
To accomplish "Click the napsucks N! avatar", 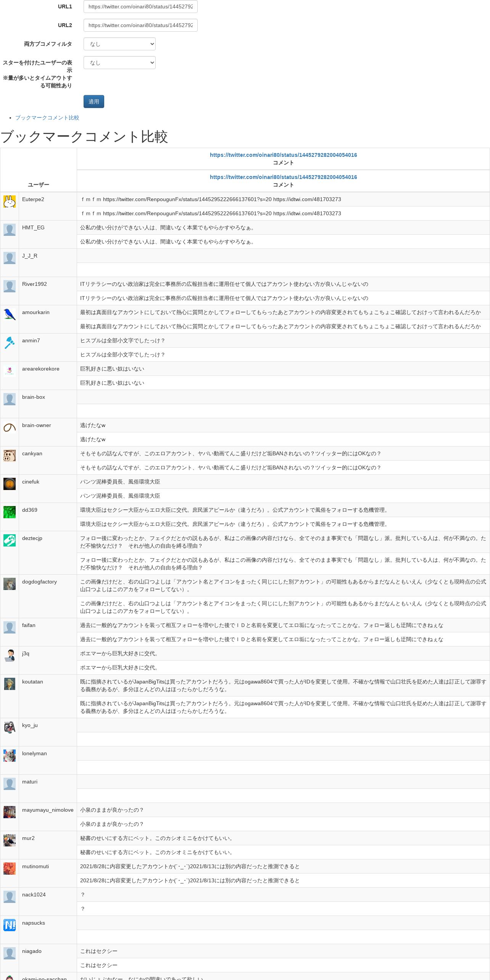I will tap(10, 925).
